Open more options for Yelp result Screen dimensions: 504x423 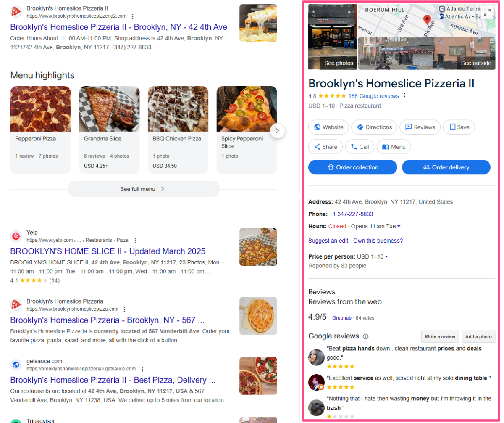point(135,241)
